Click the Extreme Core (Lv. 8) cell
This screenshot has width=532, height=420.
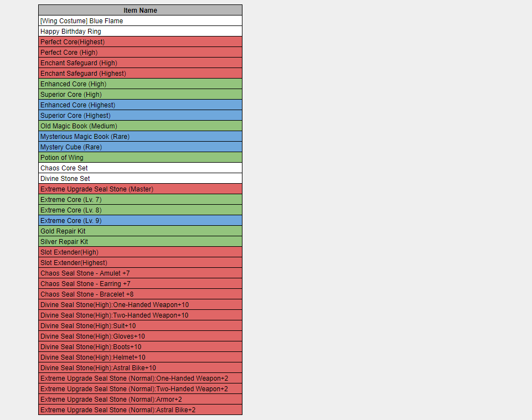pos(140,210)
